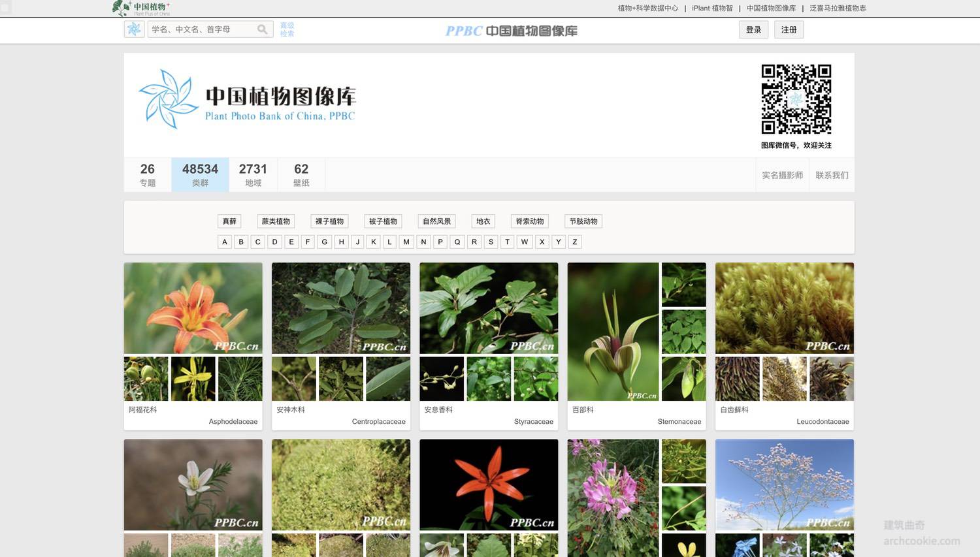This screenshot has width=980, height=557.
Task: Filter families by letter Z
Action: (574, 242)
